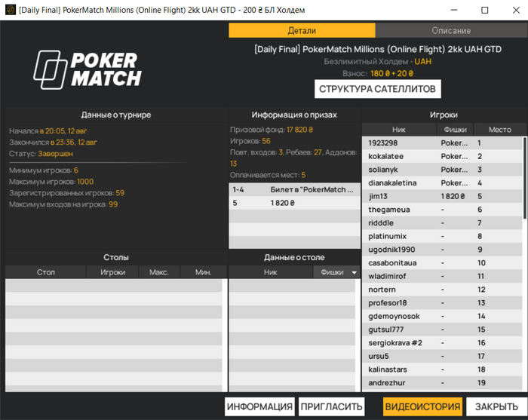Click the app icon in title bar

coord(11,10)
